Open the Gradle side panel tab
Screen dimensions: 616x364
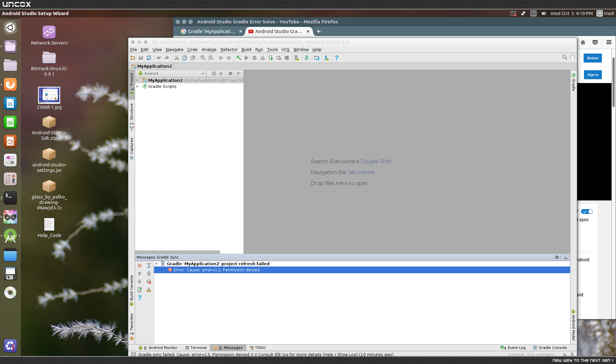(x=573, y=82)
